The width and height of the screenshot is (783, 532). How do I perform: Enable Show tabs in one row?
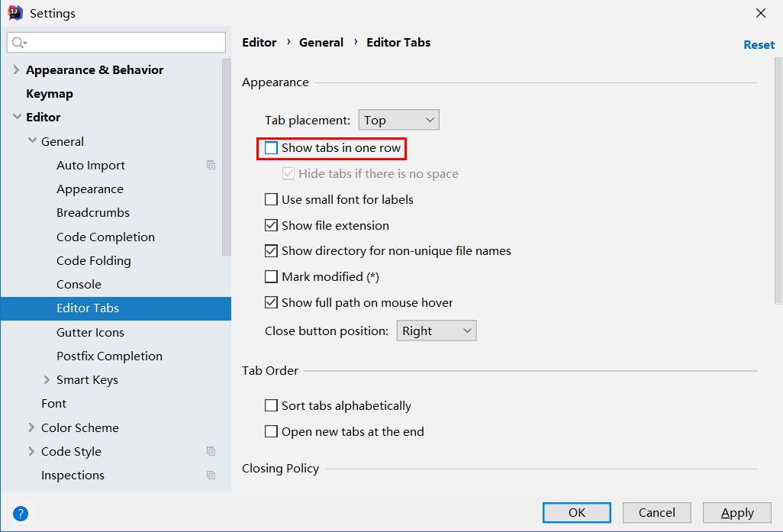pyautogui.click(x=272, y=148)
